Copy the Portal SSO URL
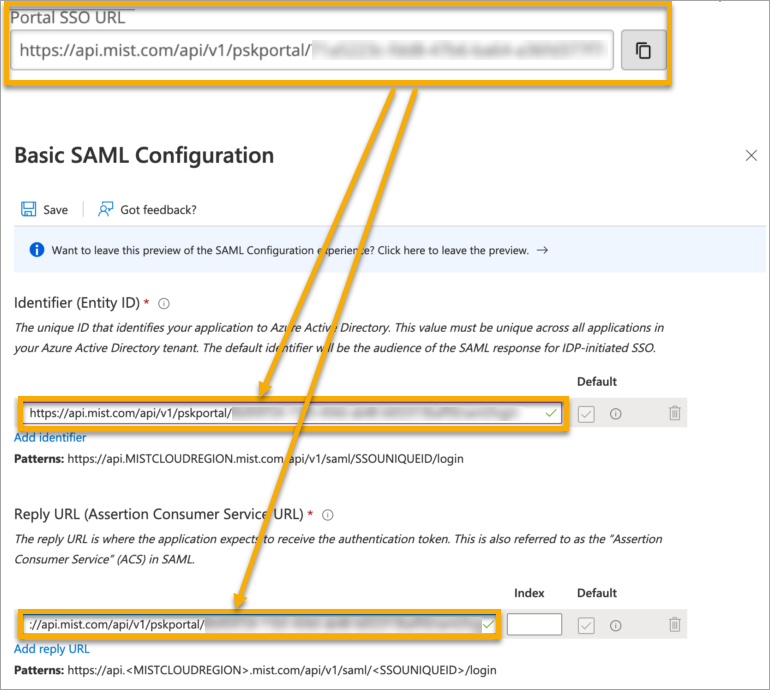 click(643, 49)
